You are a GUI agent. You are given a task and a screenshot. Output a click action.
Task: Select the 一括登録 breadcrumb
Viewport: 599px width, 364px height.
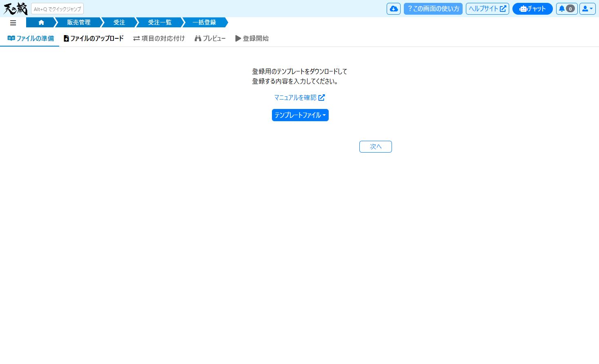click(204, 22)
